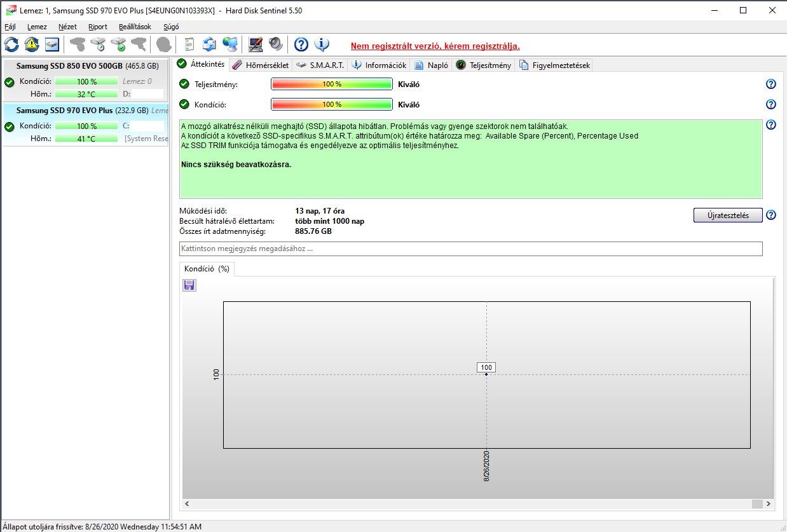Click the hard disk drive toolbar icon
The image size is (787, 532).
[x=52, y=44]
